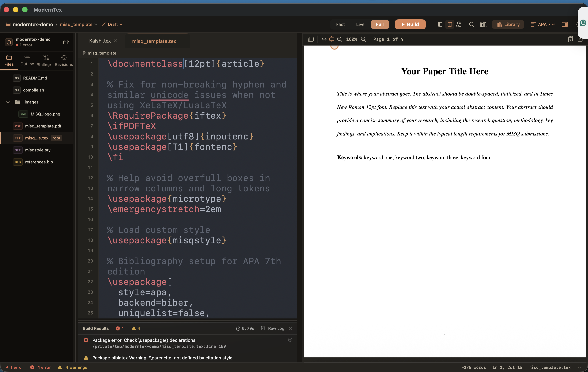
Task: Collapse the images folder chevron
Action: (8, 102)
